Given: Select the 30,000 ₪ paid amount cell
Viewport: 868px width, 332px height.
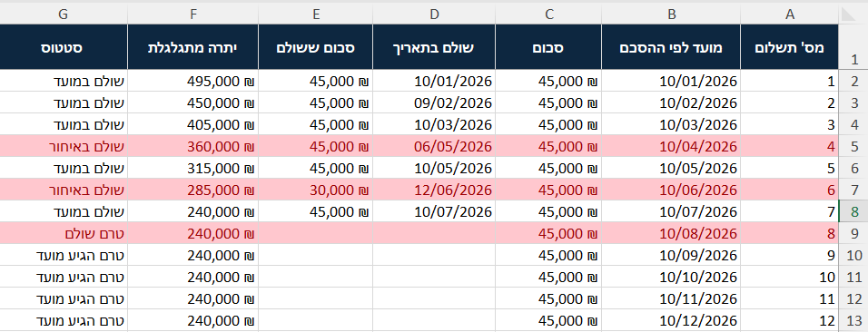Looking at the screenshot, I should [x=316, y=190].
